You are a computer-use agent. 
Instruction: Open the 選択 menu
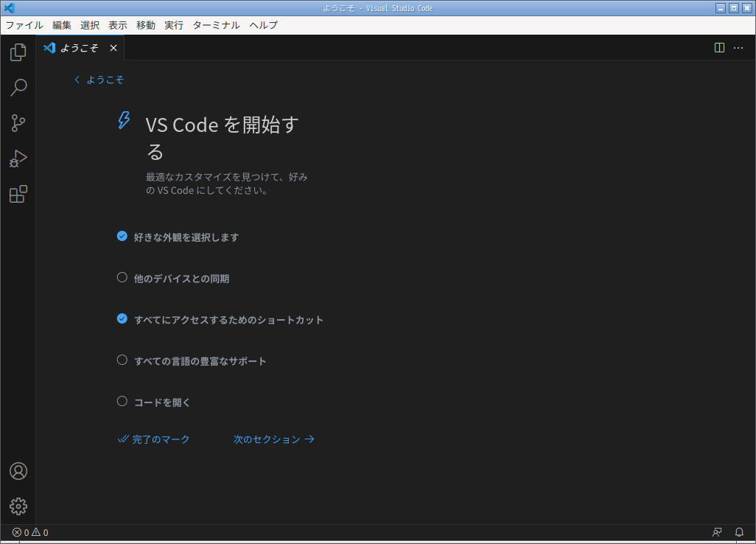click(x=90, y=25)
